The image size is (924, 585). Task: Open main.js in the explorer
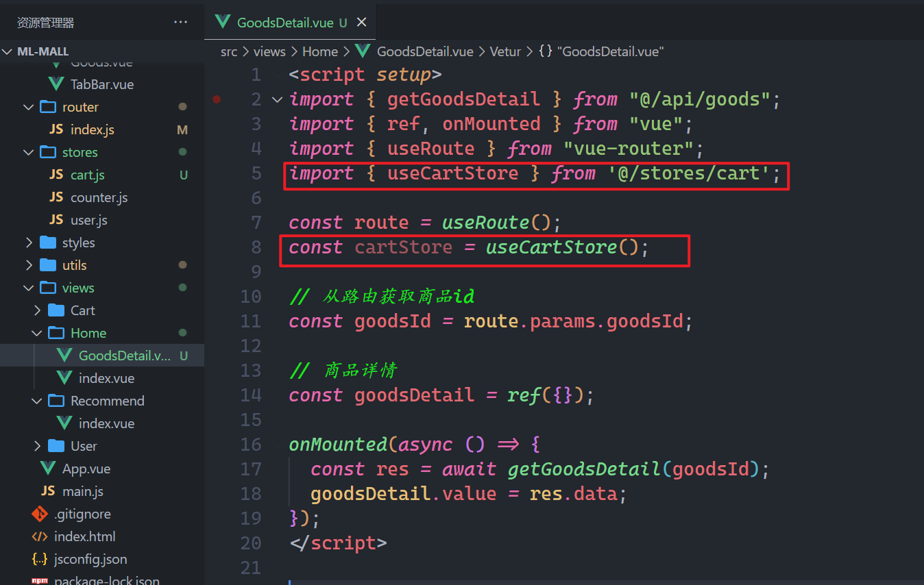[x=83, y=491]
